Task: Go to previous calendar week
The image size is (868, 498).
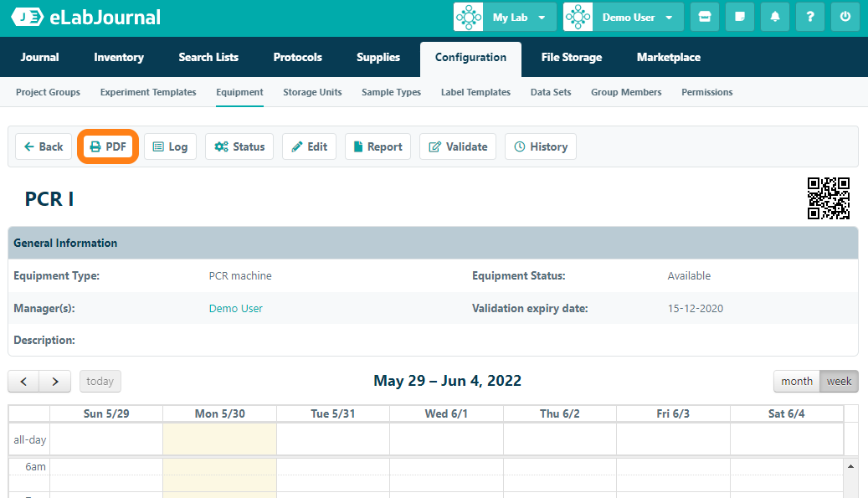Action: 23,381
